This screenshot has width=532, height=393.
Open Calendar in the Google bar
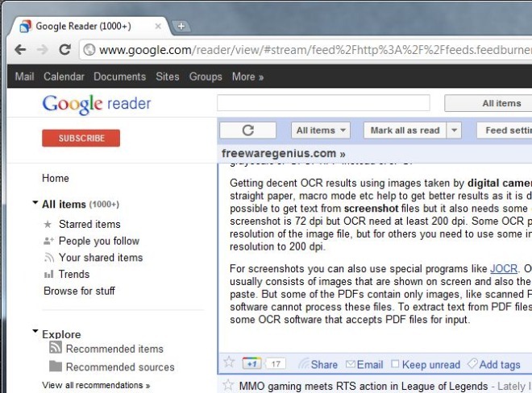tap(64, 77)
